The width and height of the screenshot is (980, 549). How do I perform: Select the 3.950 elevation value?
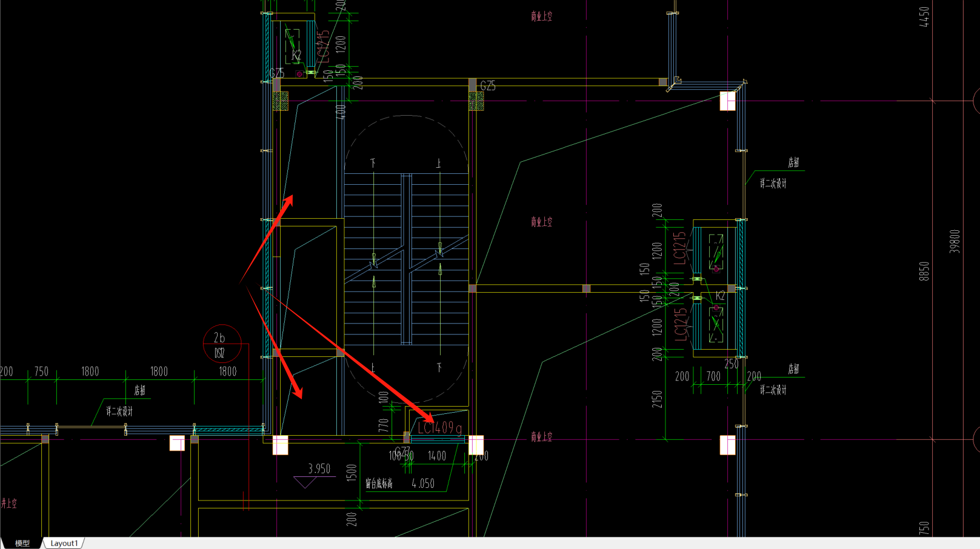point(319,468)
